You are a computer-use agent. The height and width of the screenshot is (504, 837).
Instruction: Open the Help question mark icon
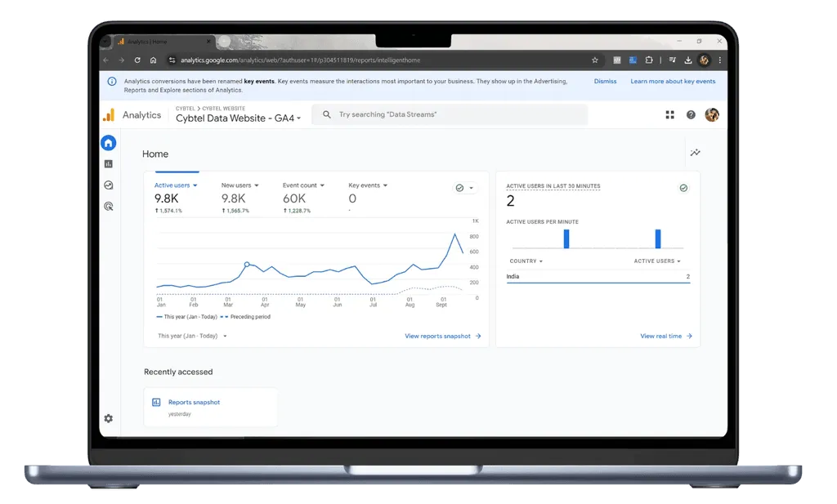(691, 114)
